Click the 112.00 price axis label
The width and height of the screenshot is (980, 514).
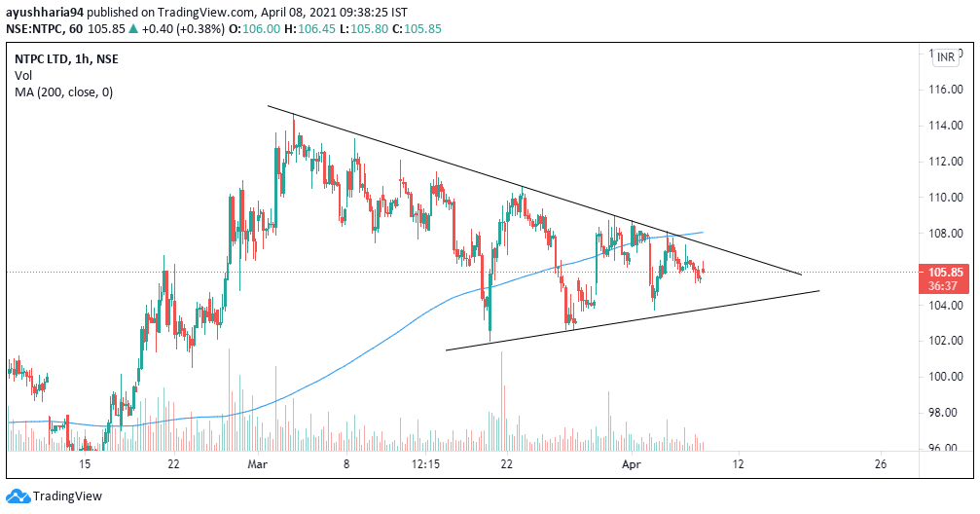point(946,162)
